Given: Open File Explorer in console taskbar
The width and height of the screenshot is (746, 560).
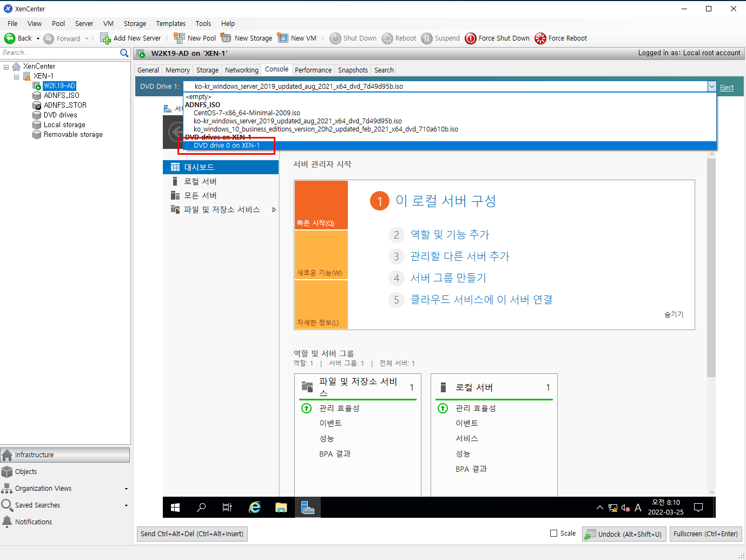Looking at the screenshot, I should point(281,508).
